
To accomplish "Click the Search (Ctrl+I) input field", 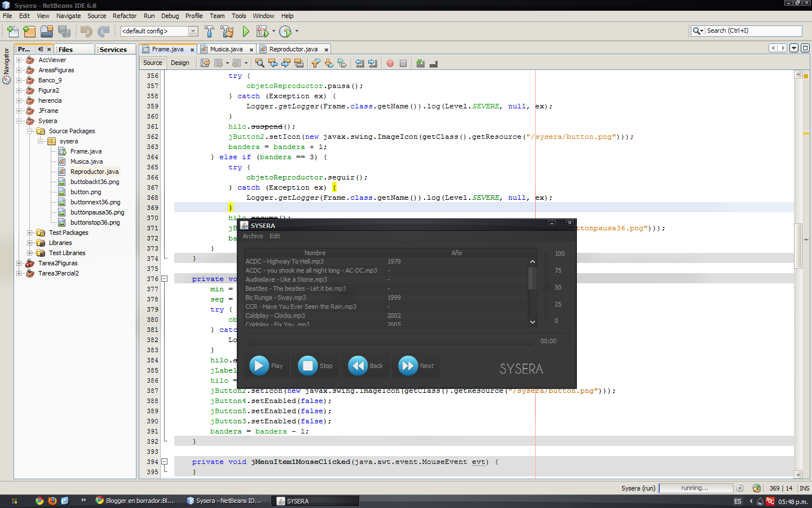I will [753, 31].
